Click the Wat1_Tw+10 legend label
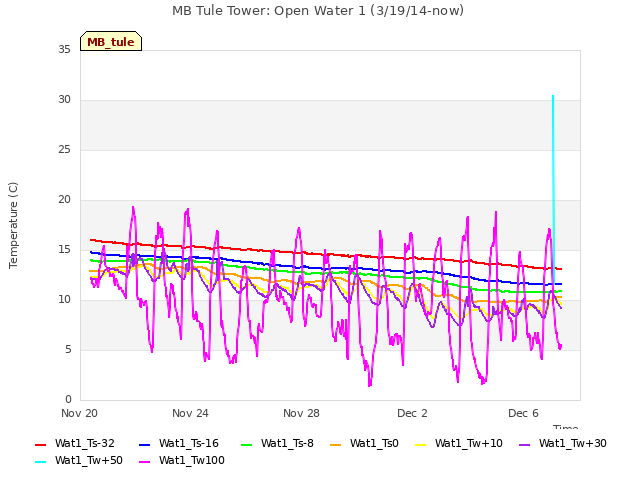 [469, 443]
